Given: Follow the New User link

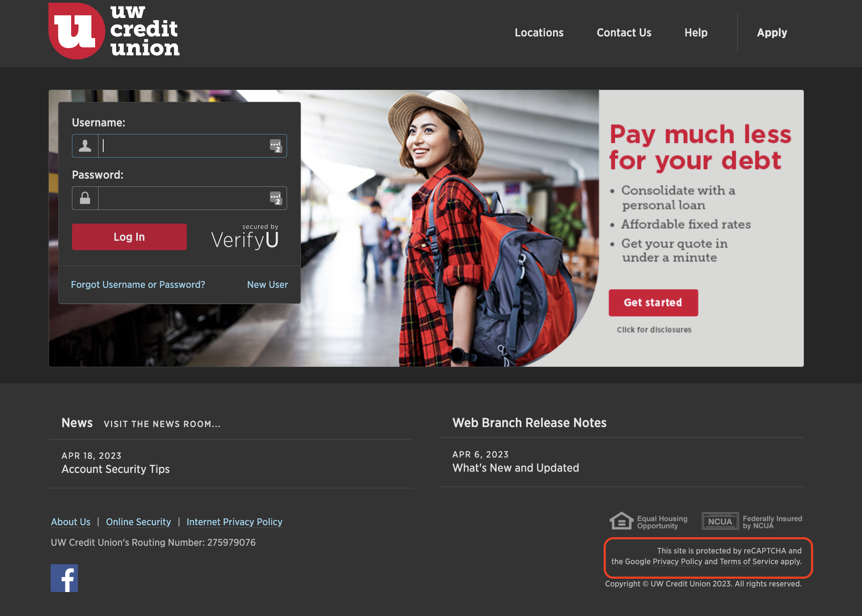Looking at the screenshot, I should 267,284.
